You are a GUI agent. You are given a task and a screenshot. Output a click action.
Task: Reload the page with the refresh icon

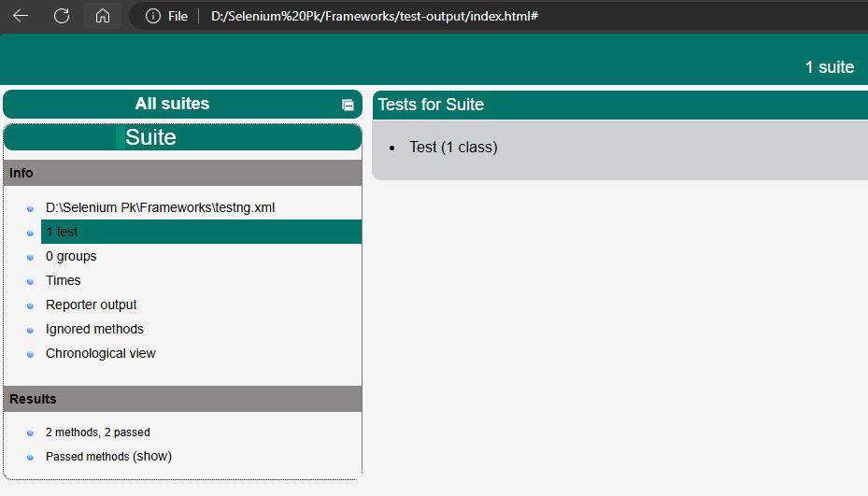62,16
